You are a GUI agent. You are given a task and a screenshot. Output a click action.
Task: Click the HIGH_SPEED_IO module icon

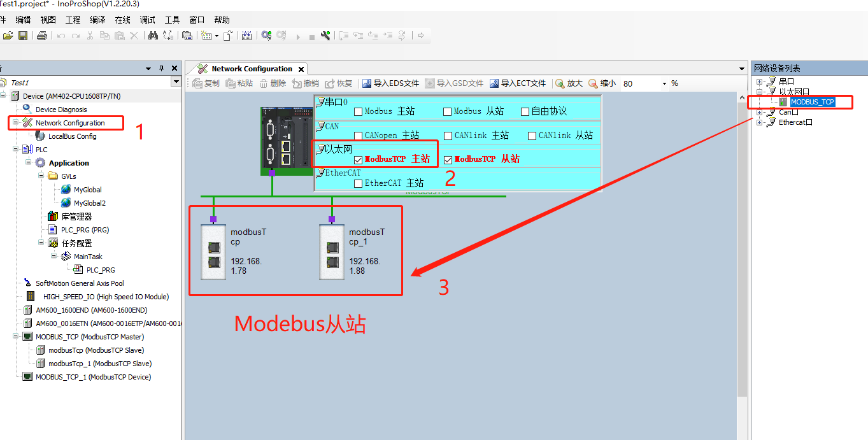(29, 297)
